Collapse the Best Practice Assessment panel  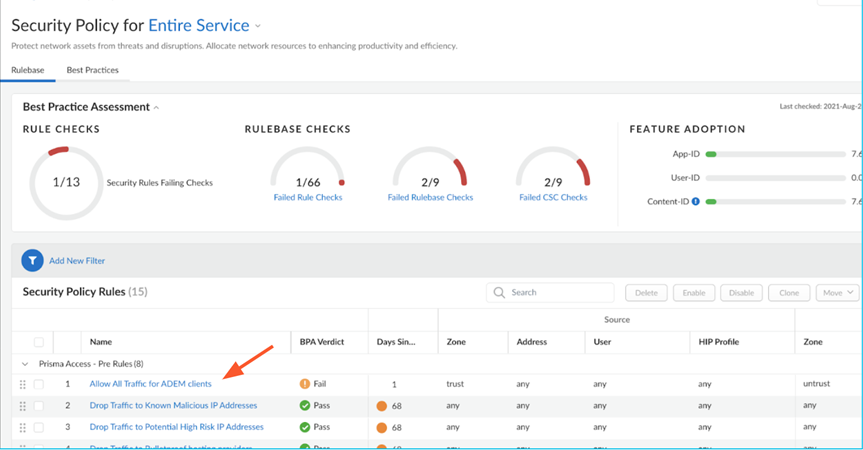coord(156,107)
